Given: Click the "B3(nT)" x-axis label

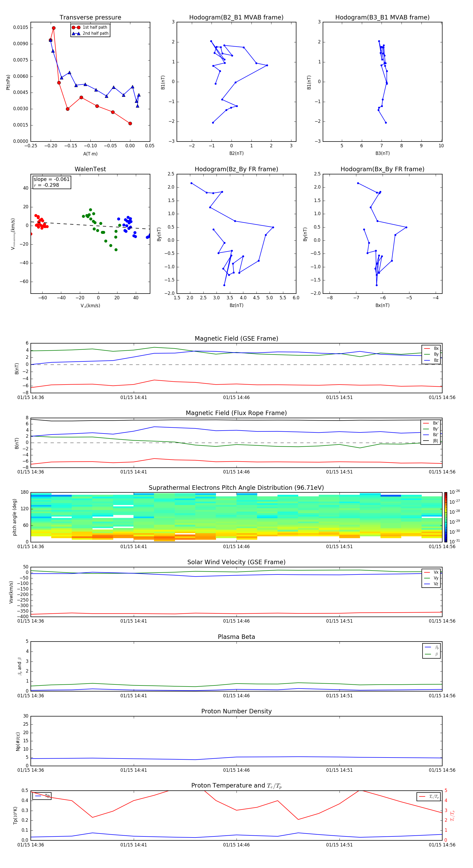Looking at the screenshot, I should (x=382, y=153).
